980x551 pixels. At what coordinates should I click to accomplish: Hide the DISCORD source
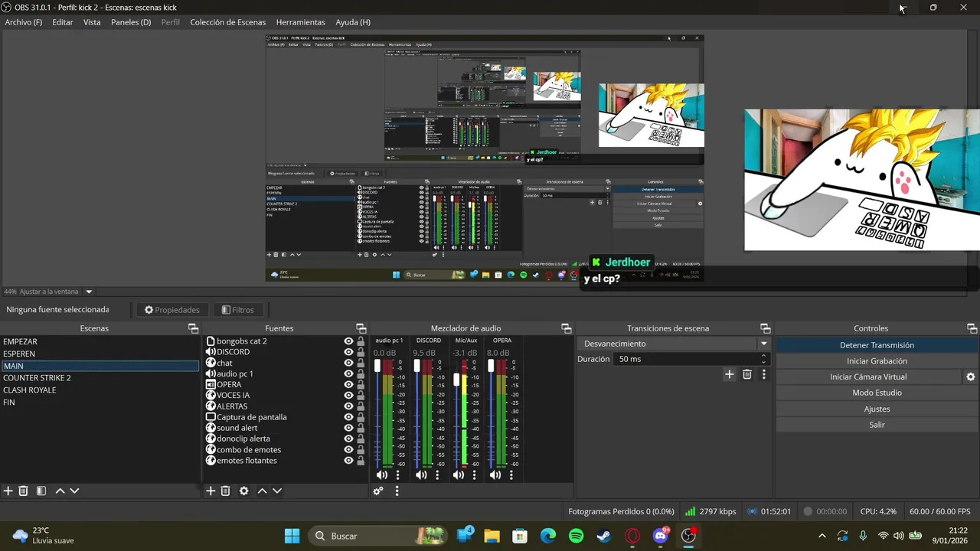pos(348,352)
